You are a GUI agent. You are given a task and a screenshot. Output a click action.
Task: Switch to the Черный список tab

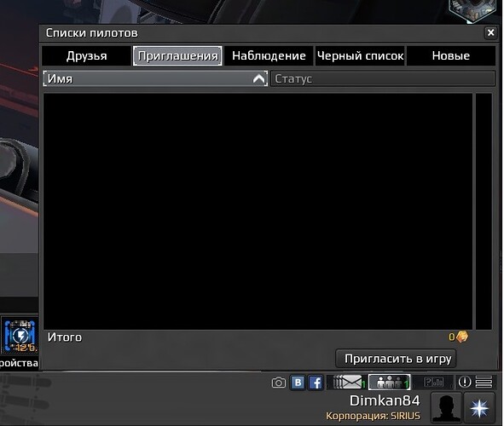[x=360, y=56]
